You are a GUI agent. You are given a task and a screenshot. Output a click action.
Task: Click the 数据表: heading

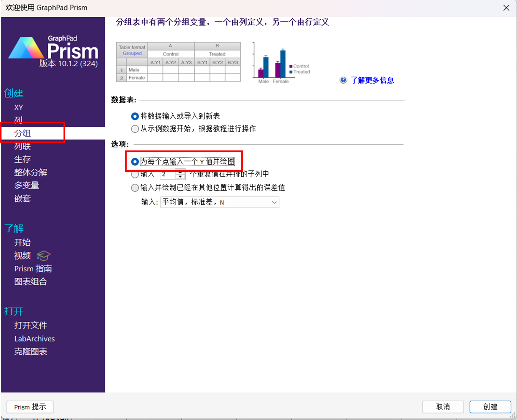(x=124, y=100)
